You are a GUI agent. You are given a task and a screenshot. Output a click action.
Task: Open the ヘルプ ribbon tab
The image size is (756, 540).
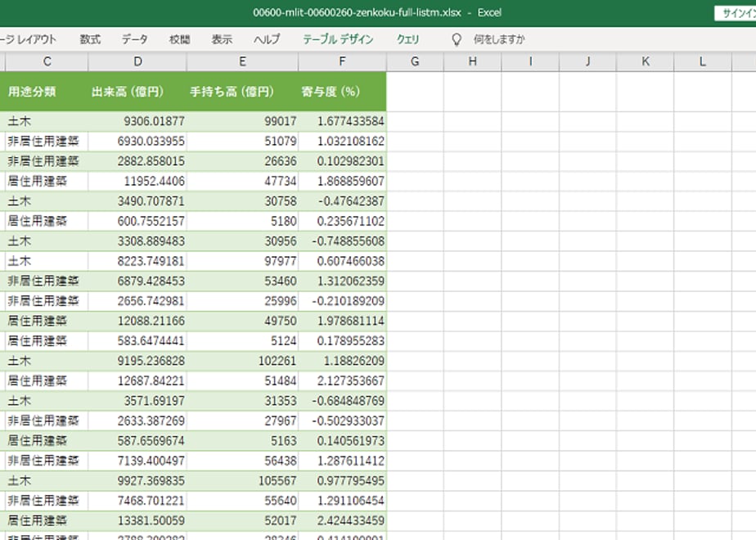(267, 39)
